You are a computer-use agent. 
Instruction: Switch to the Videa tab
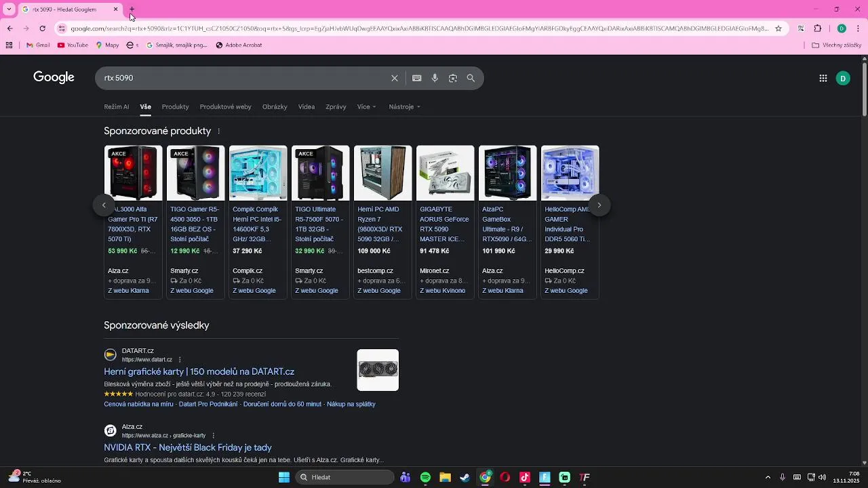coord(307,107)
